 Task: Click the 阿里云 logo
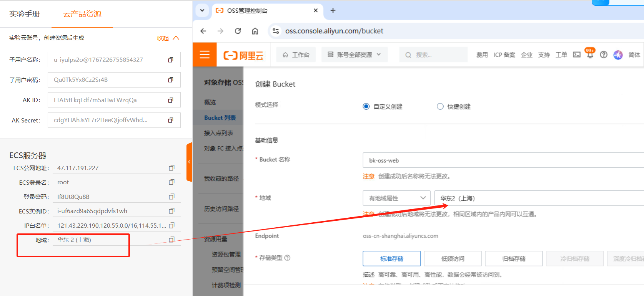click(243, 55)
